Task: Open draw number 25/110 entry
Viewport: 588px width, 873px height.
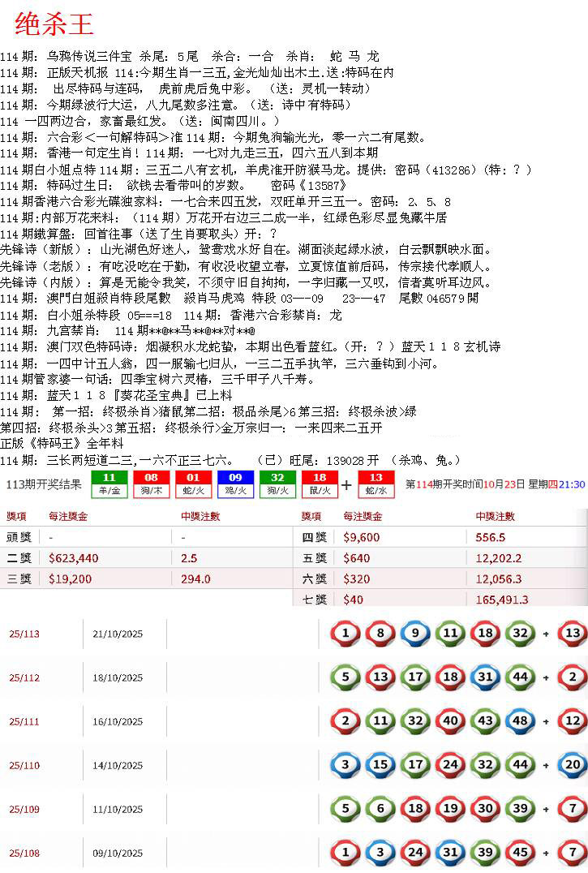Action: [24, 765]
